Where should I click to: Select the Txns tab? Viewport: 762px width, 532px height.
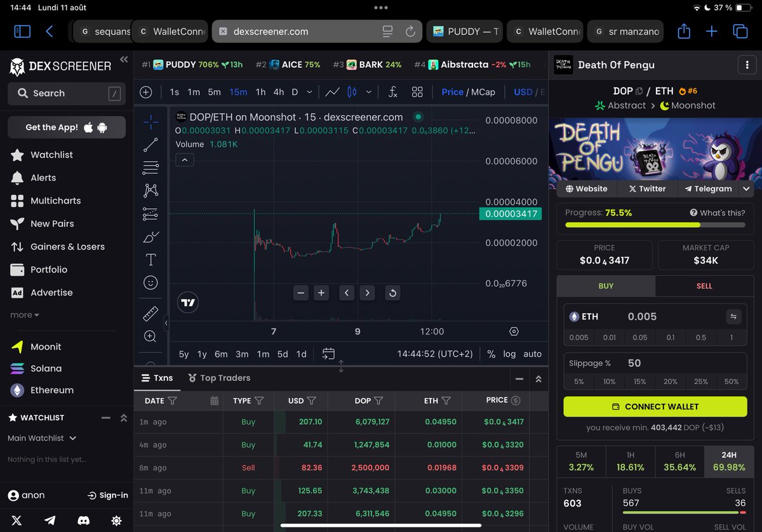coord(157,378)
